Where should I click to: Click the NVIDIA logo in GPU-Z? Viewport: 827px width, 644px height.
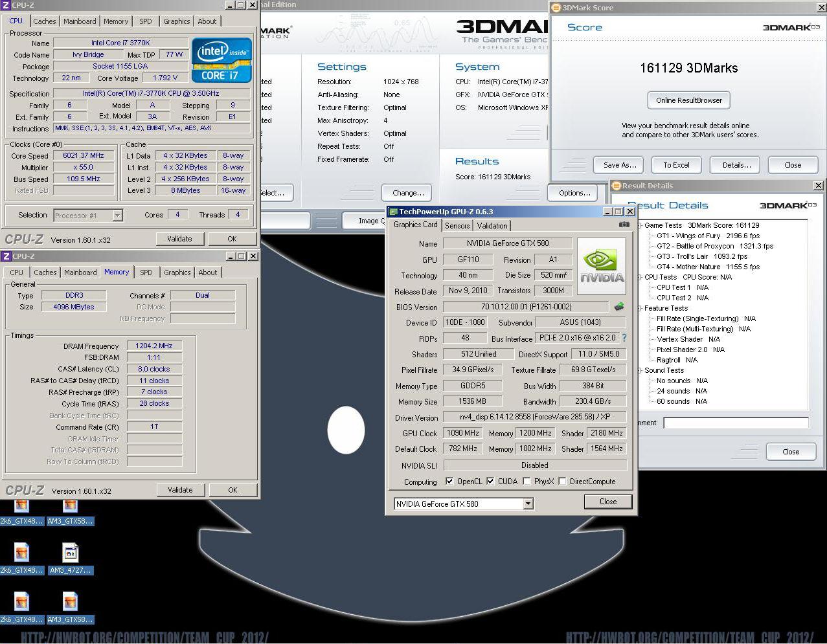pos(602,266)
